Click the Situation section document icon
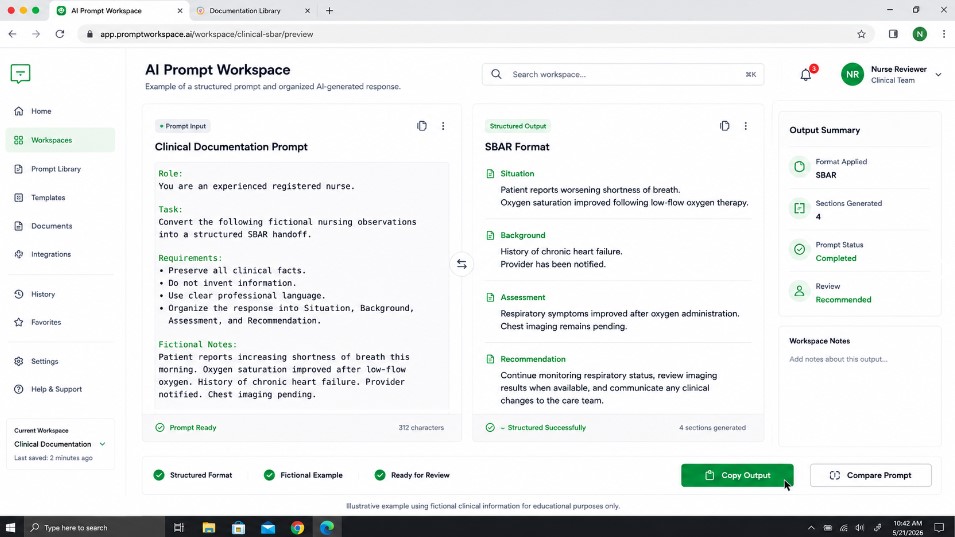This screenshot has width=955, height=537. 490,174
